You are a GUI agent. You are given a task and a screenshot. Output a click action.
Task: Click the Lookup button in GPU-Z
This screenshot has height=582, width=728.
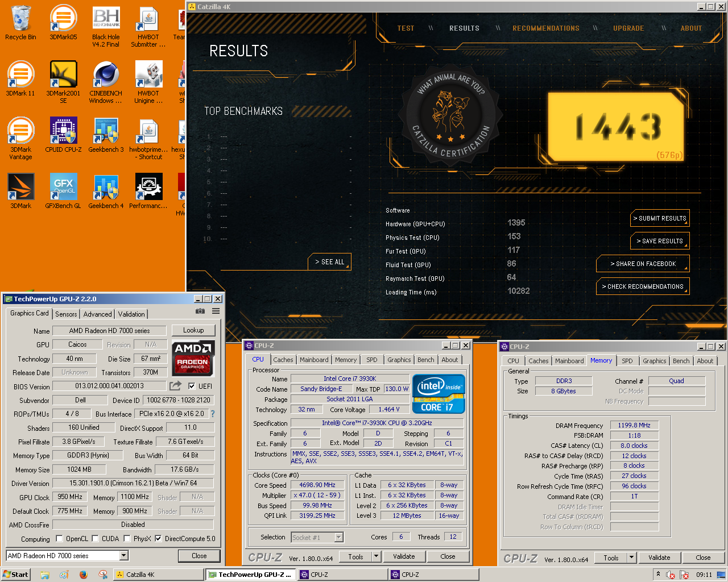coord(193,330)
